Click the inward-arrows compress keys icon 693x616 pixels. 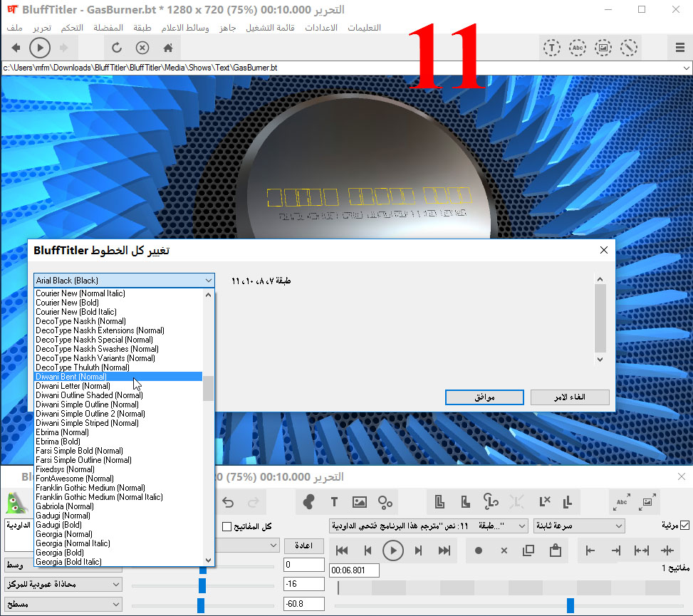[667, 550]
